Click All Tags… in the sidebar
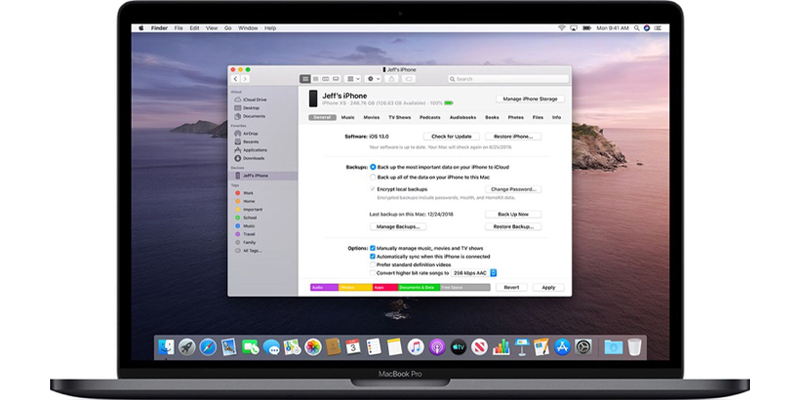 pyautogui.click(x=248, y=251)
